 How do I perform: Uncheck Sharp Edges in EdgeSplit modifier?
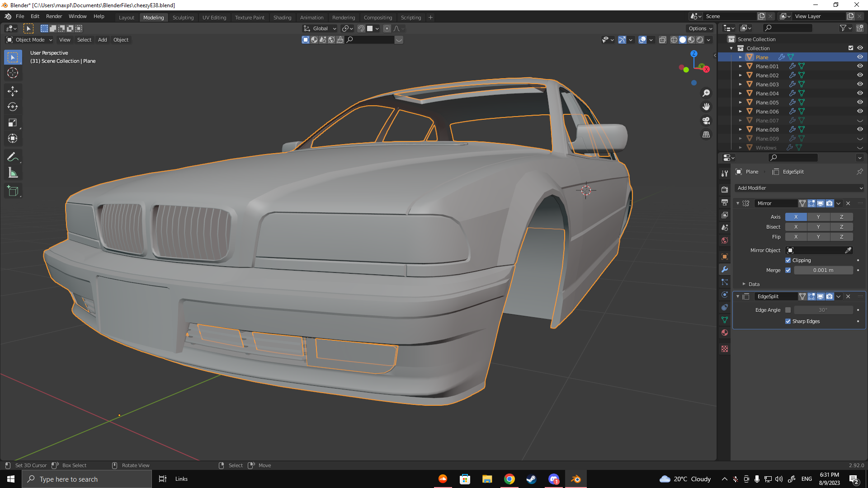[x=788, y=321]
